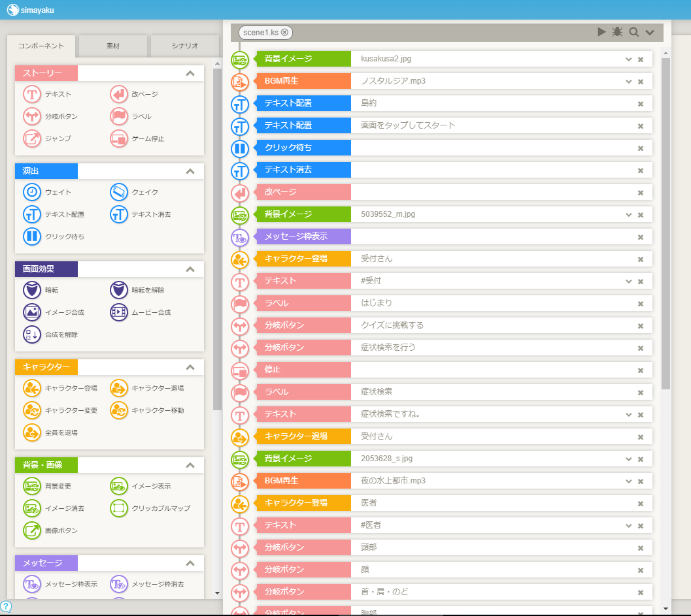
Task: Delete the 頭部 分岐ボタン row
Action: point(641,548)
